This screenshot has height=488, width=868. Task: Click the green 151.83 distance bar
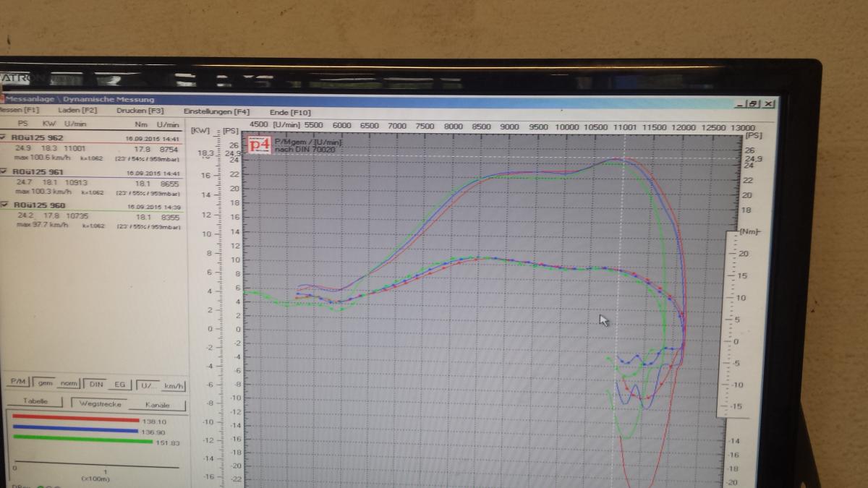click(x=83, y=438)
